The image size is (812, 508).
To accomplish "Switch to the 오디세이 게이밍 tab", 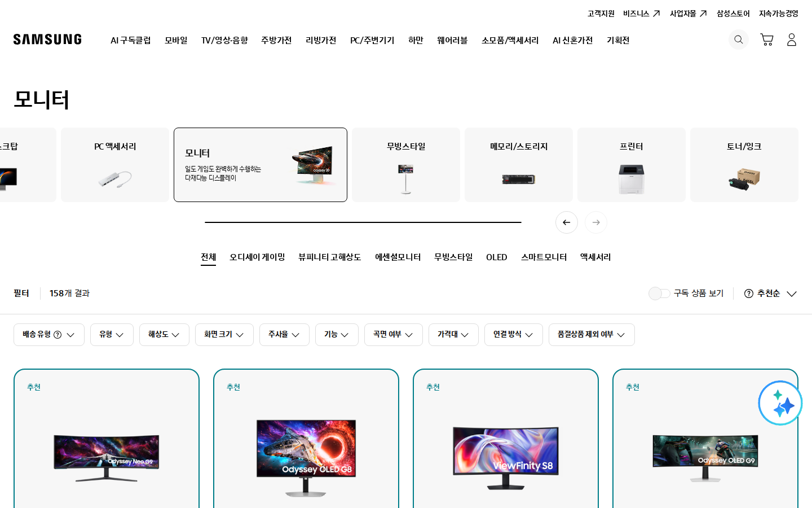I will tap(257, 257).
